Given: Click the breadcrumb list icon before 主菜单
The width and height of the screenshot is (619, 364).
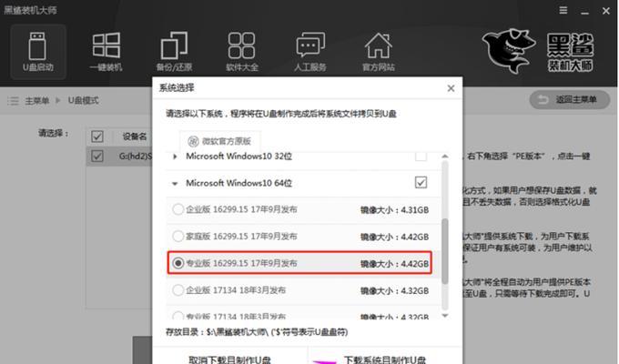Looking at the screenshot, I should [x=13, y=101].
